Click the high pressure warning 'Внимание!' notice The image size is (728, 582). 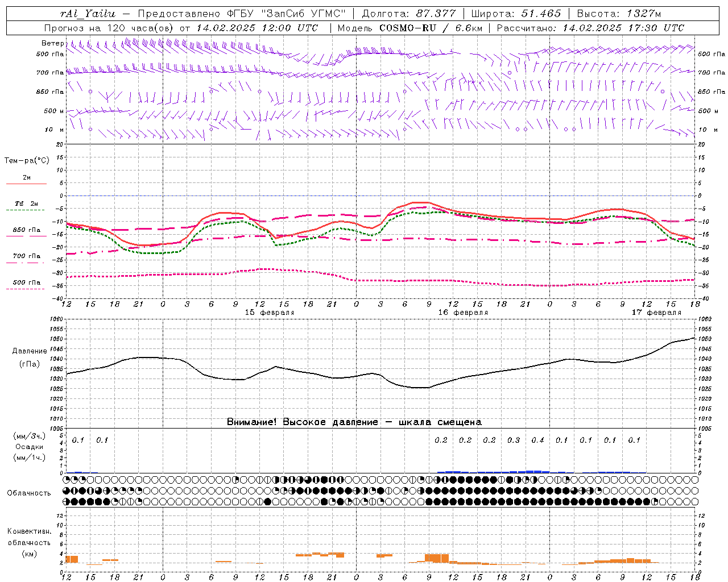tap(354, 422)
